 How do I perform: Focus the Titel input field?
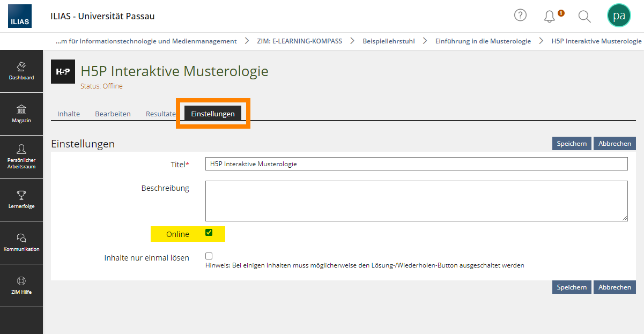pyautogui.click(x=416, y=164)
